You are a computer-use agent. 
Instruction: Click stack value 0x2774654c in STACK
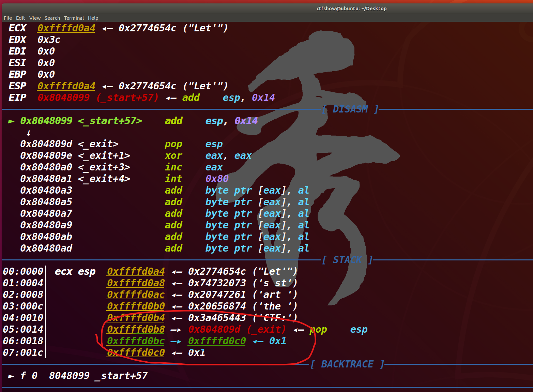coord(217,271)
